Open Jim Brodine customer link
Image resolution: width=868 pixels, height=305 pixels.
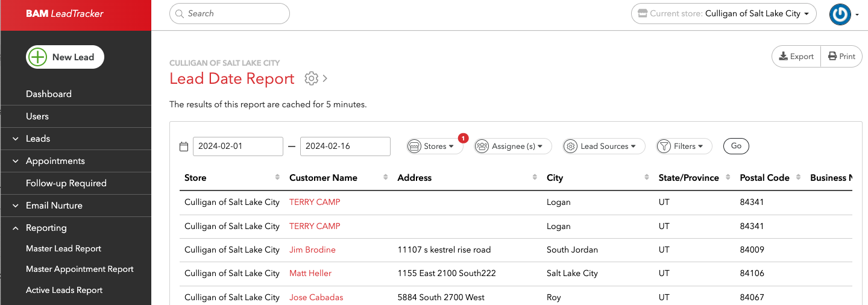point(312,250)
